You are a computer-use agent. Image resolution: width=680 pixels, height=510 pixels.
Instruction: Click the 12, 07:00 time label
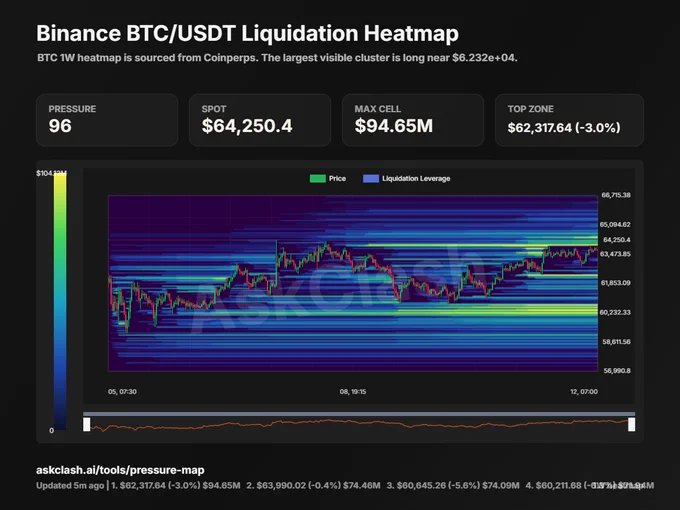point(584,392)
